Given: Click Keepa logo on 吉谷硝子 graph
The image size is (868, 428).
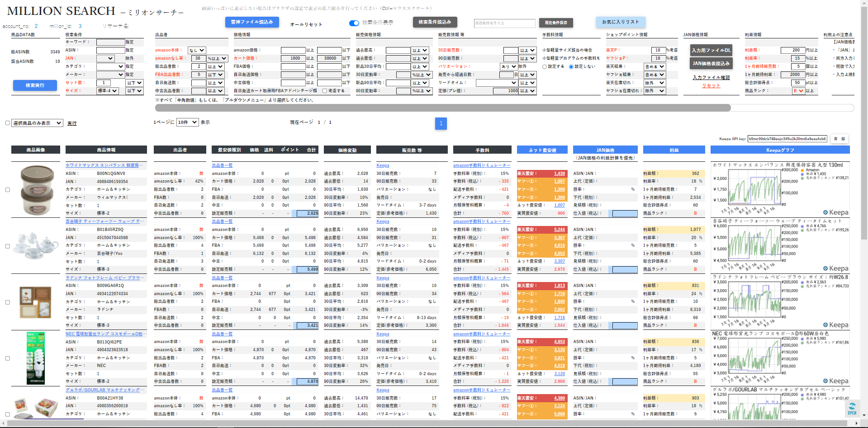Looking at the screenshot, I should (835, 268).
